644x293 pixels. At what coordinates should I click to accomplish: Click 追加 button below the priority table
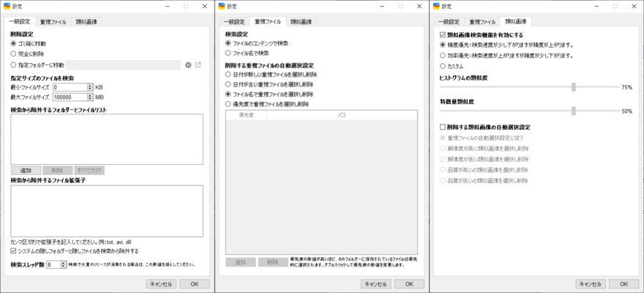click(x=241, y=262)
